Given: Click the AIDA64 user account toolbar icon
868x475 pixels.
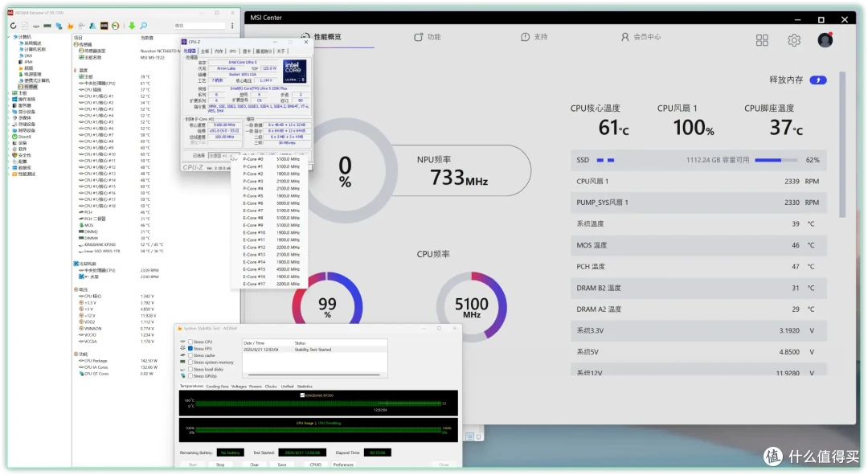Looking at the screenshot, I should [92, 26].
